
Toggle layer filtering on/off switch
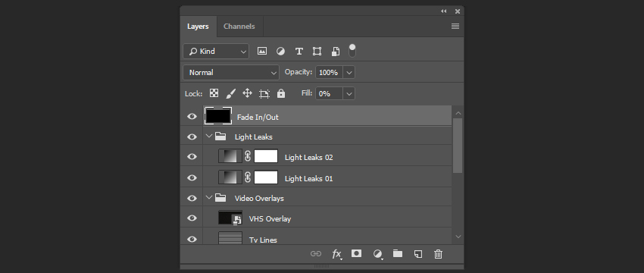click(x=352, y=51)
